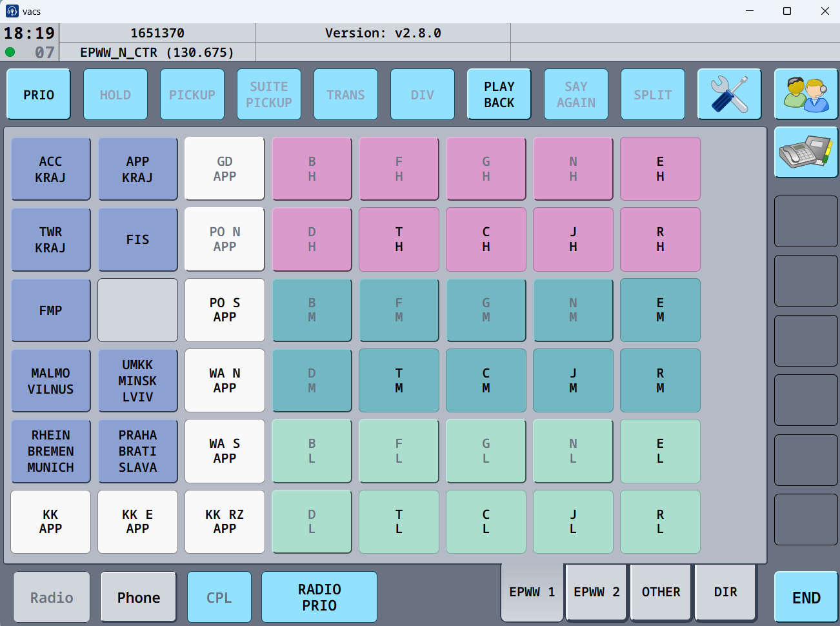Open the controller headset users icon

coord(806,94)
